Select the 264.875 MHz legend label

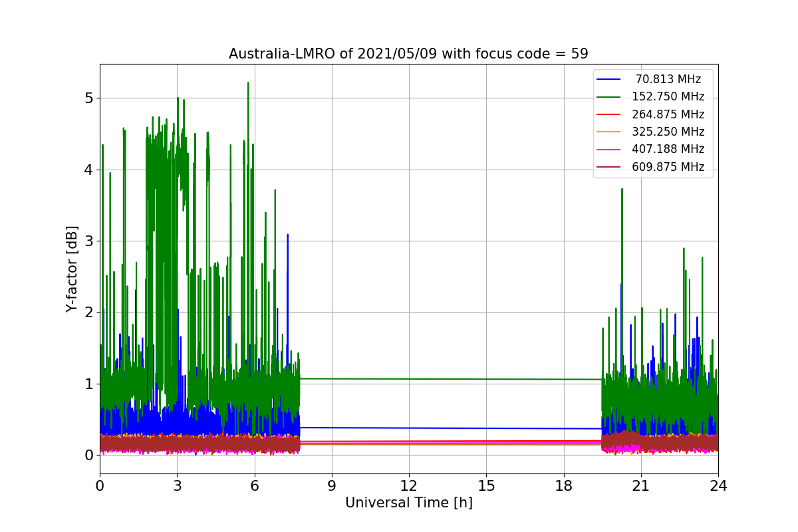tap(668, 114)
